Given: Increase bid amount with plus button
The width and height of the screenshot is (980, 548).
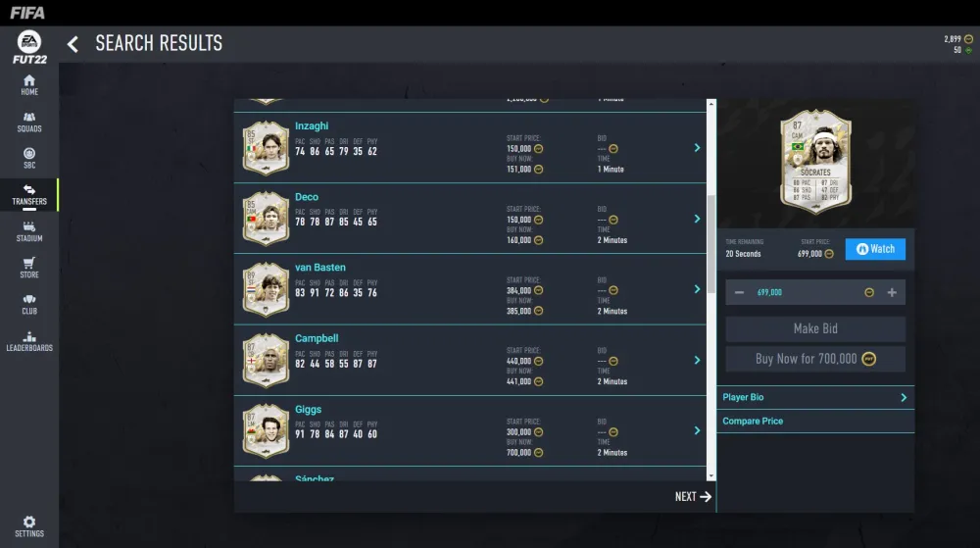Looking at the screenshot, I should tap(892, 292).
